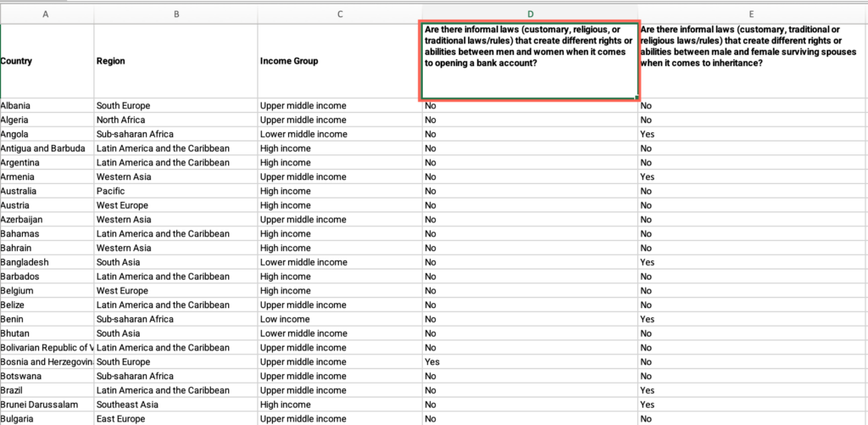Select the Angola cell
The image size is (868, 425).
47,134
